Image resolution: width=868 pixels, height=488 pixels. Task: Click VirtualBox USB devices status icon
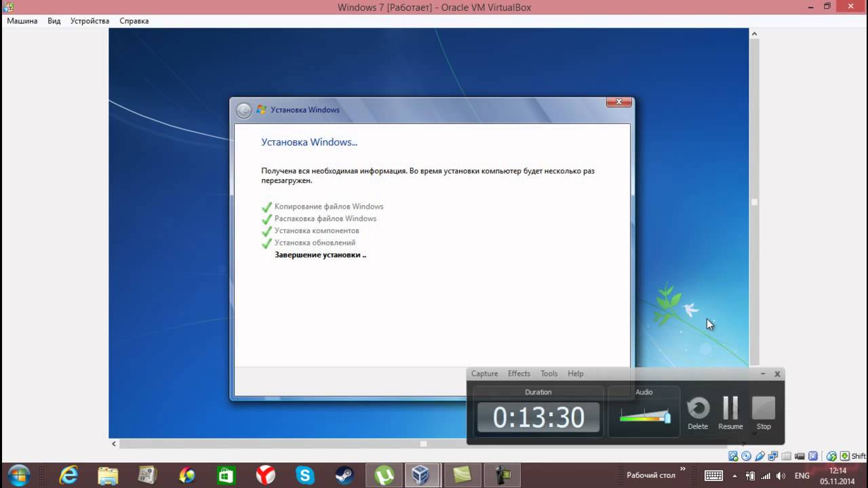[x=759, y=456]
